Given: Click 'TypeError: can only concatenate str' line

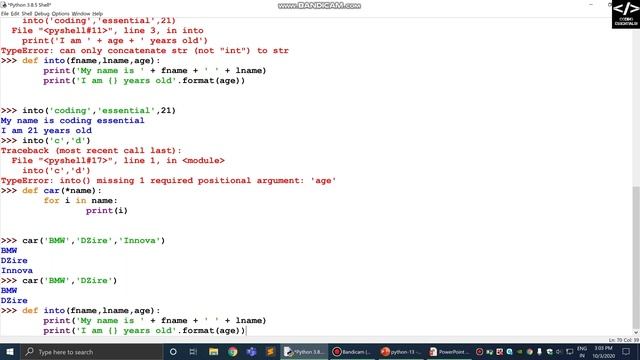Looking at the screenshot, I should click(x=144, y=51).
